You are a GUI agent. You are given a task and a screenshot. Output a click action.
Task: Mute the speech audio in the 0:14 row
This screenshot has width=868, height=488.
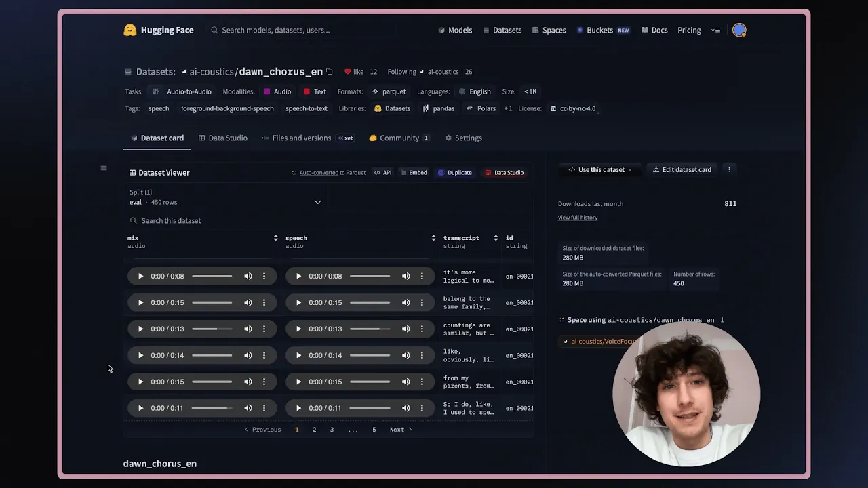[x=406, y=355]
